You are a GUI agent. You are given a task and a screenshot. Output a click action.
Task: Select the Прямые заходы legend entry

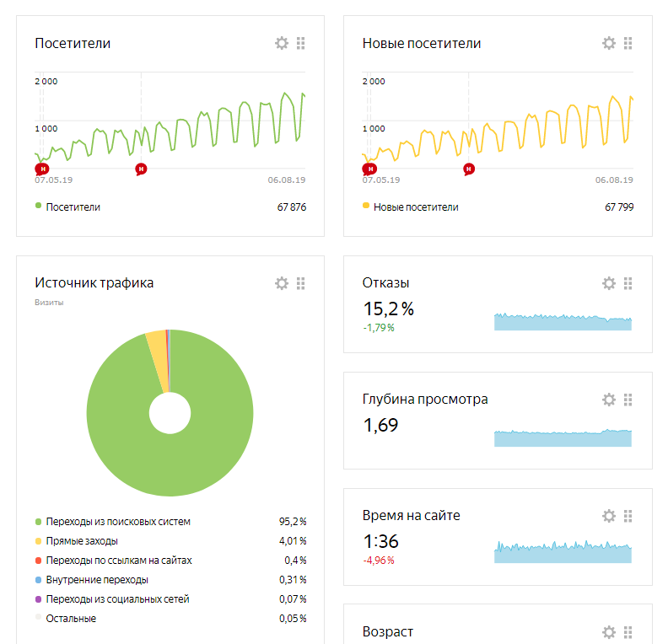[82, 541]
